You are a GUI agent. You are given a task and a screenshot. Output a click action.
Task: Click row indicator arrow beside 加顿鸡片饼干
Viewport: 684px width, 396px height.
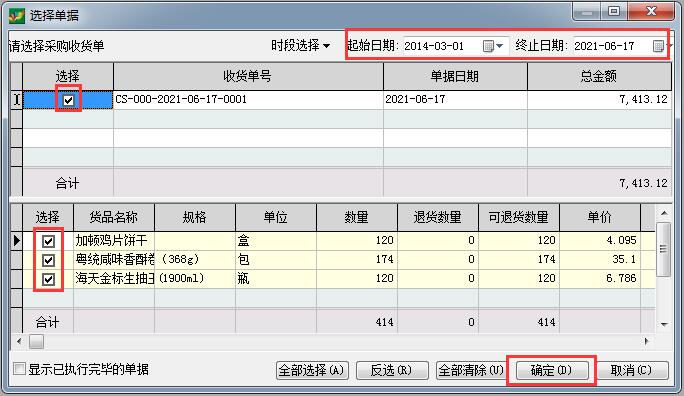(x=17, y=241)
